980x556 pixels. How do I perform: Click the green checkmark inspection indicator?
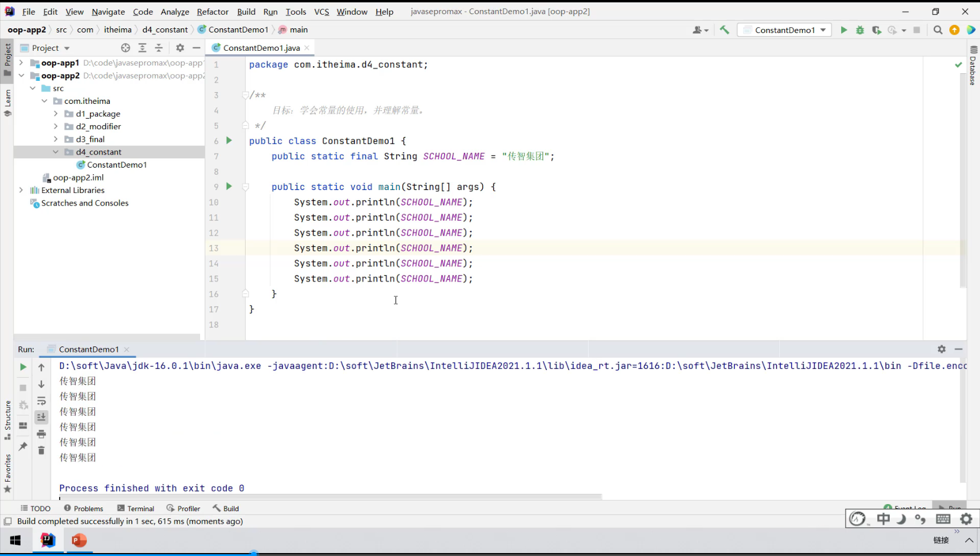click(958, 65)
